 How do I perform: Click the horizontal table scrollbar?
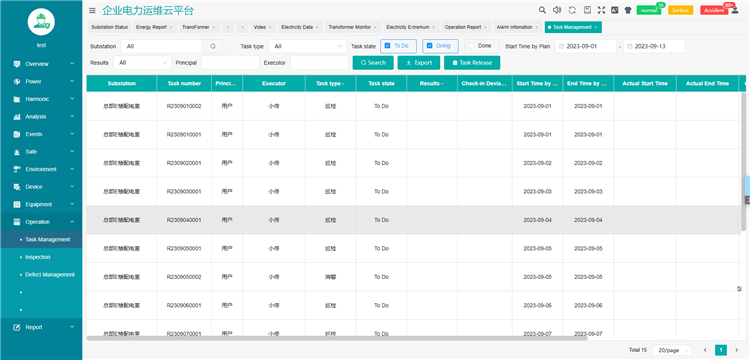pos(337,338)
